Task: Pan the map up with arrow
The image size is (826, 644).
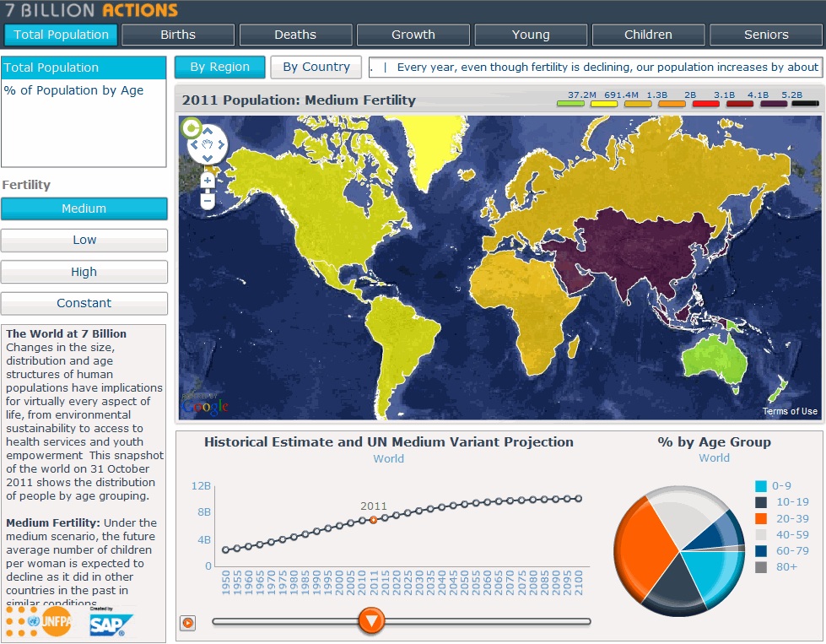Action: click(207, 132)
